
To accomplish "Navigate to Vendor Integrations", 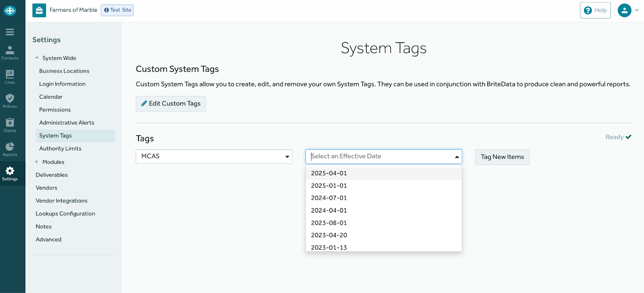I will click(x=62, y=201).
